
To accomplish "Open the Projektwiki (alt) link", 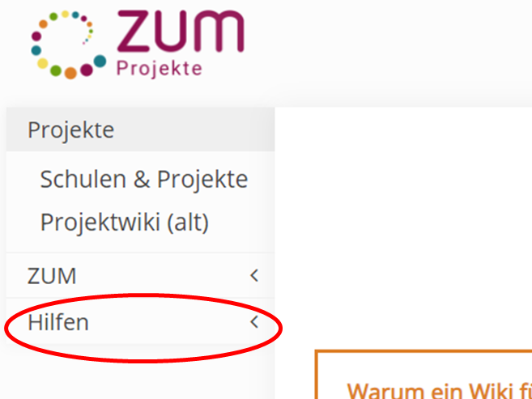I will tap(125, 223).
